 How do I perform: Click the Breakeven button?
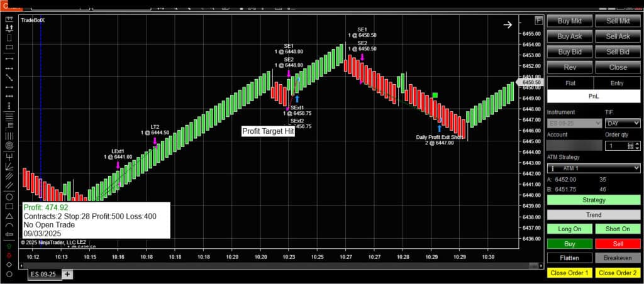tap(618, 258)
